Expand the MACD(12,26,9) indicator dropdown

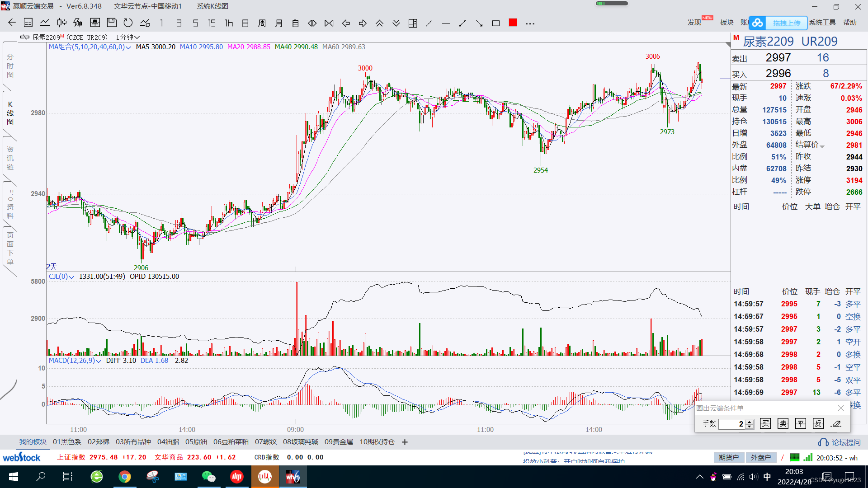coord(99,361)
